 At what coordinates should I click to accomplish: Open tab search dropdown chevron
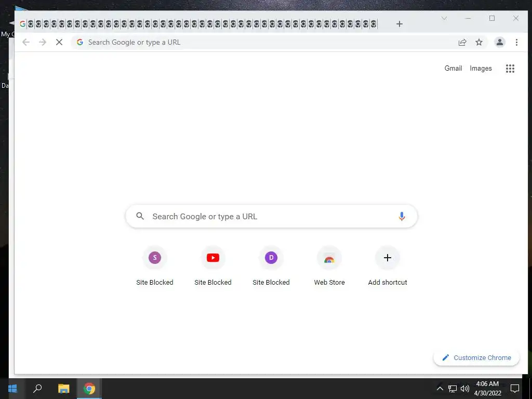[x=444, y=18]
